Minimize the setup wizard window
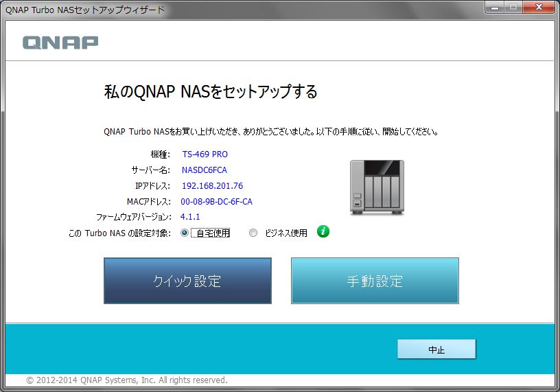 [495, 7]
